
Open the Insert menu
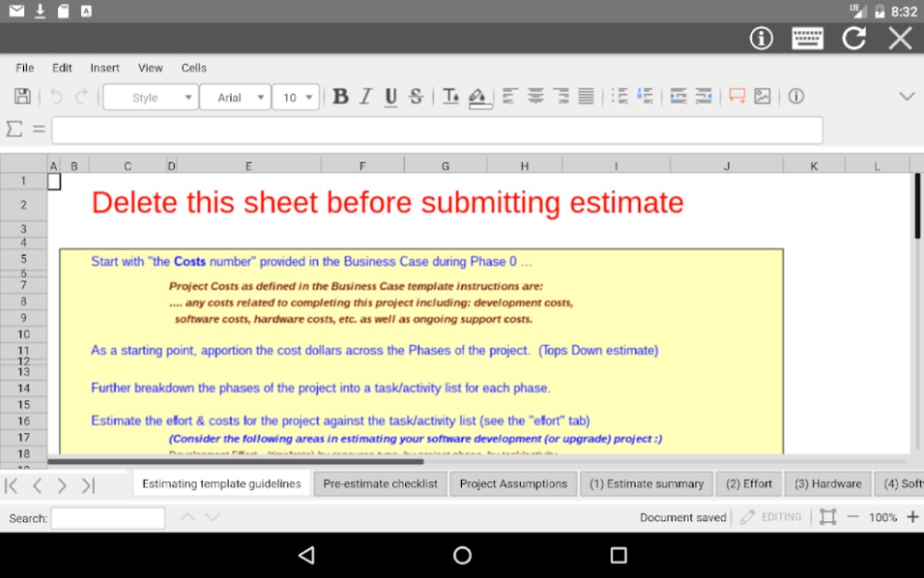[x=105, y=68]
